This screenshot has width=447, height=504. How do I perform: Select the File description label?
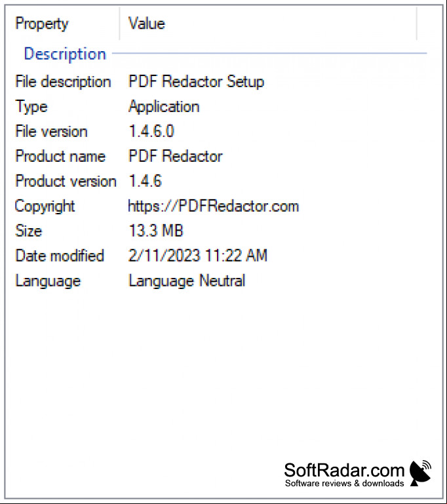[64, 82]
